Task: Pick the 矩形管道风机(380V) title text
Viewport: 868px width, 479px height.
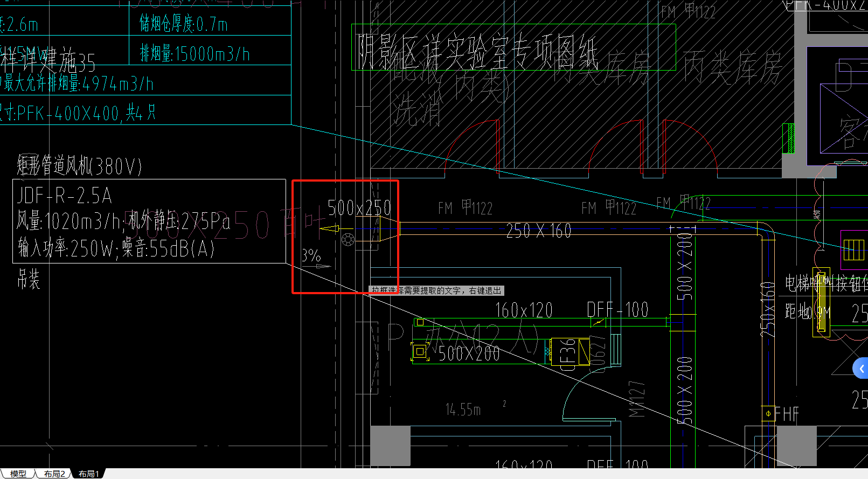Action: pyautogui.click(x=79, y=166)
